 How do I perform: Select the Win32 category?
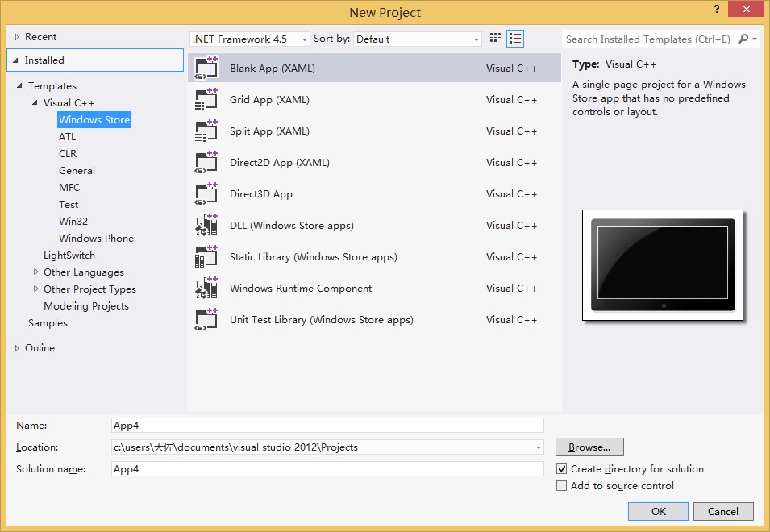(x=73, y=222)
